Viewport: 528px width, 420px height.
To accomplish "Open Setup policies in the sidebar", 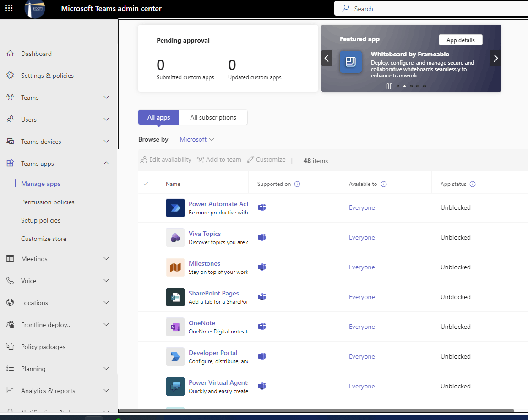I will point(41,220).
